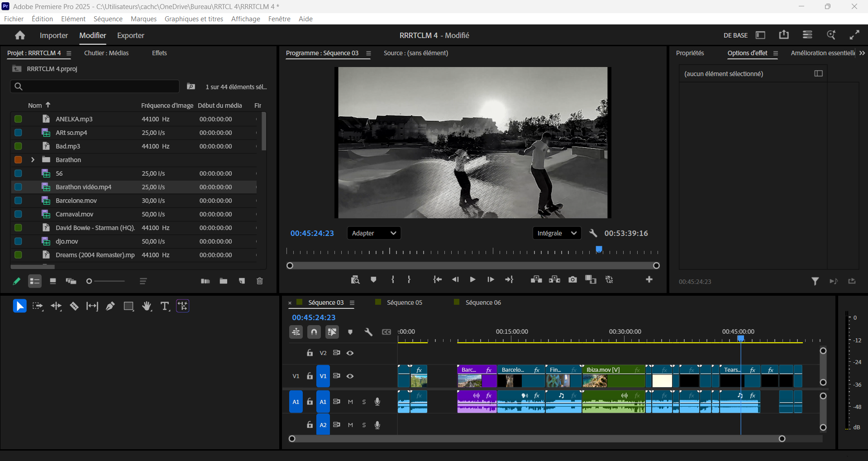The height and width of the screenshot is (461, 868).
Task: Open the Intégrale zoom level dropdown
Action: coord(556,233)
